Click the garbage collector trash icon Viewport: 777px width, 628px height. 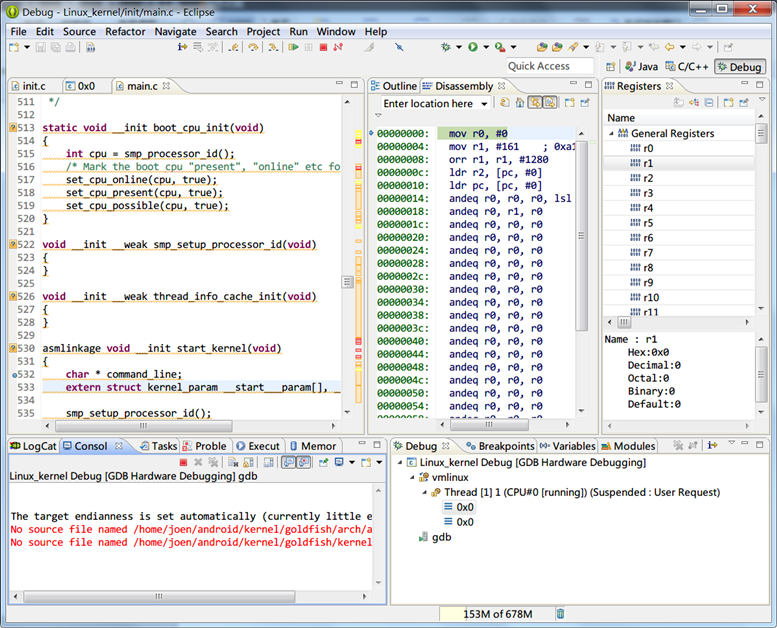click(x=560, y=614)
